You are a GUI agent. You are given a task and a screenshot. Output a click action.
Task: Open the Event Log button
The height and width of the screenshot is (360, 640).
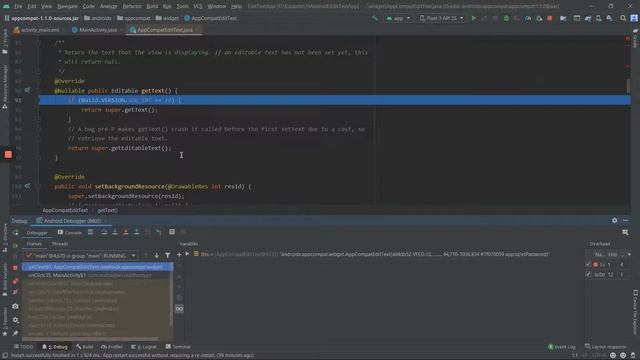click(562, 347)
